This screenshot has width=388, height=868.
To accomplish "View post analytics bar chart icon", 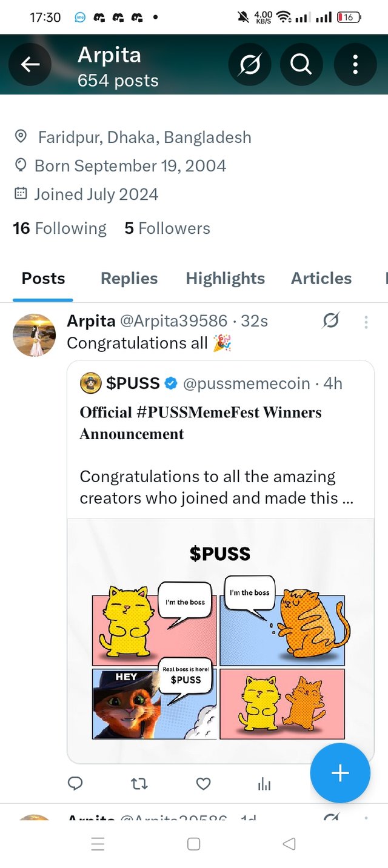I will click(x=264, y=784).
